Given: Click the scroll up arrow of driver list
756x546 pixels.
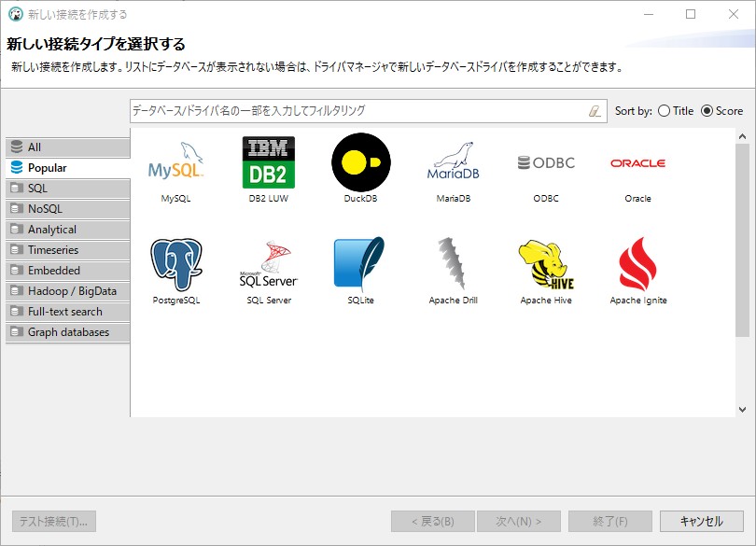Looking at the screenshot, I should click(x=743, y=136).
